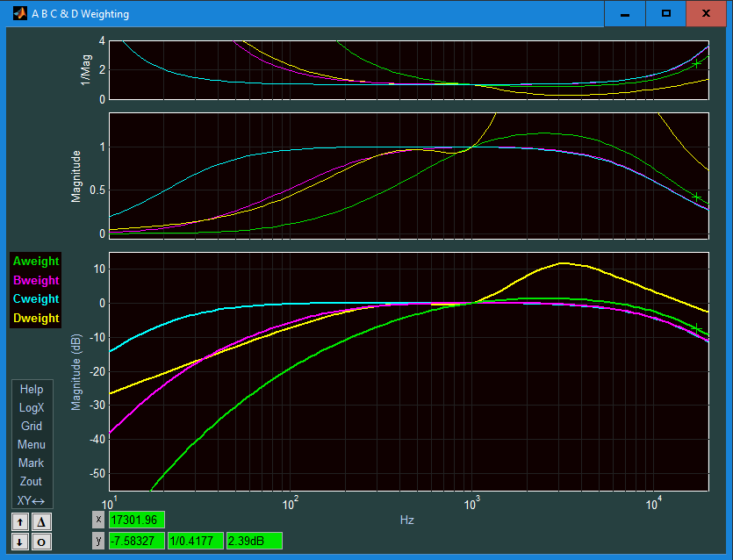Screen dimensions: 733x560
Task: Toggle the Dweight legend entry
Action: point(36,319)
